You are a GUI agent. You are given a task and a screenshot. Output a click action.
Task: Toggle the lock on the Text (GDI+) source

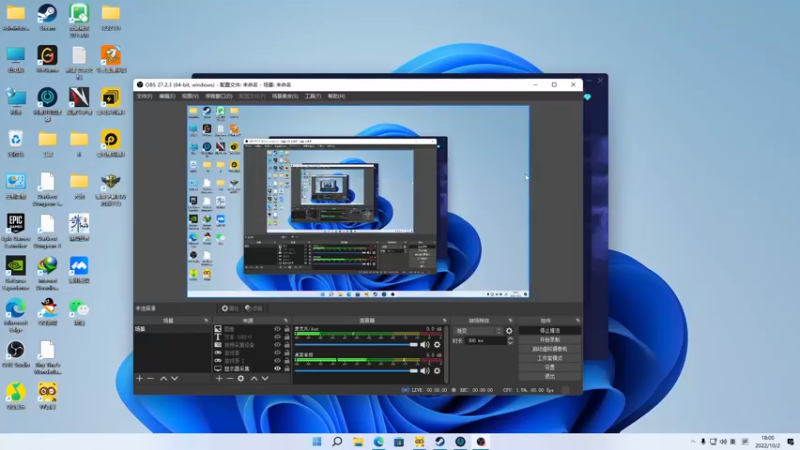pyautogui.click(x=287, y=337)
